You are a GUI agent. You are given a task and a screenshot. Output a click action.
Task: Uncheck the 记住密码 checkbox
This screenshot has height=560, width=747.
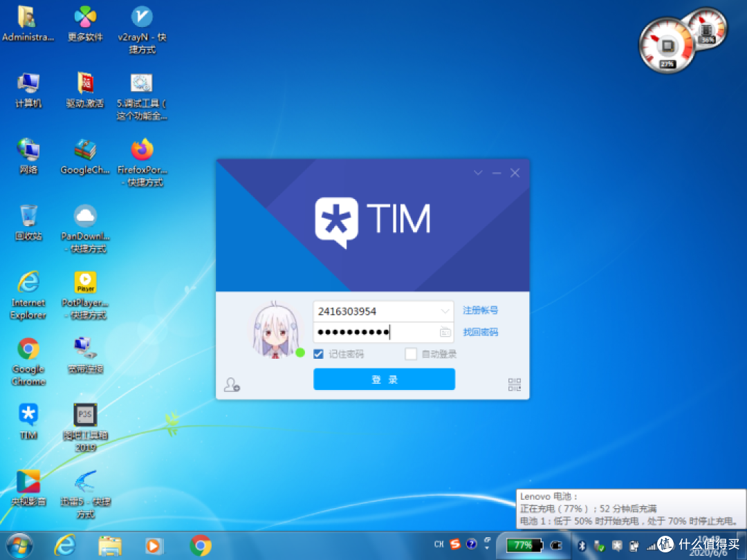tap(318, 354)
